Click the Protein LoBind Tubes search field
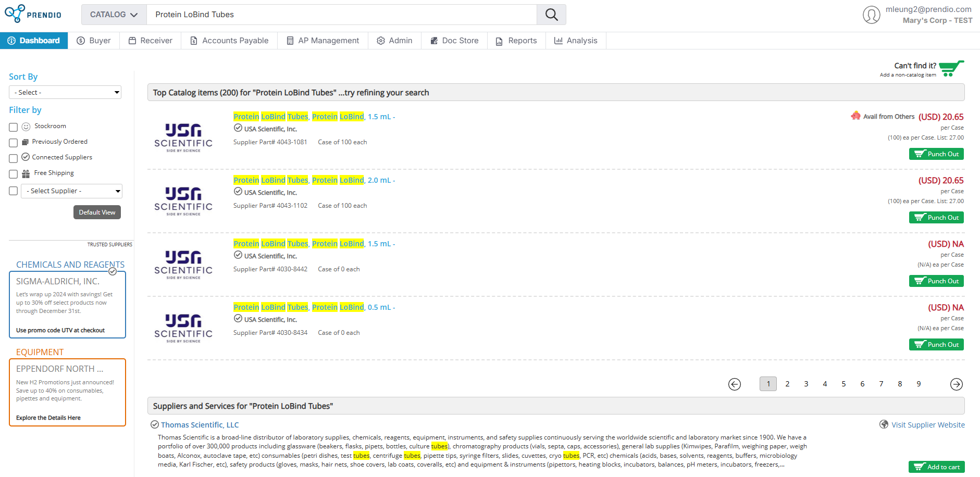 [x=342, y=15]
